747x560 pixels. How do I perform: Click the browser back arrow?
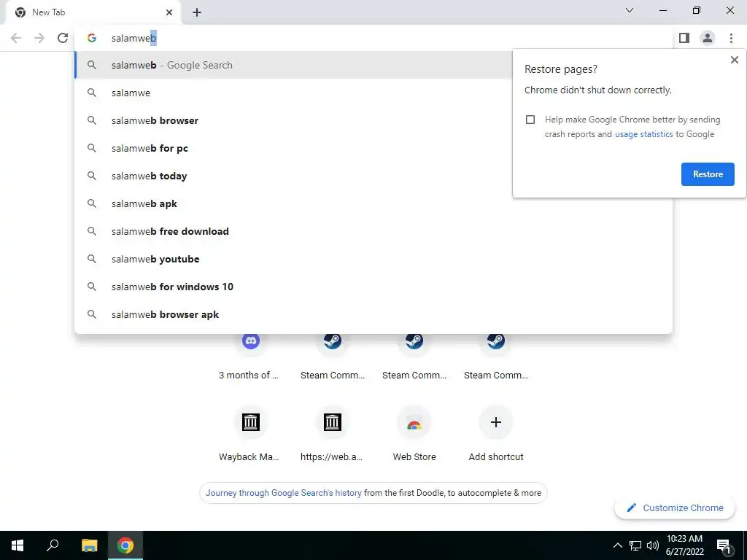[16, 38]
